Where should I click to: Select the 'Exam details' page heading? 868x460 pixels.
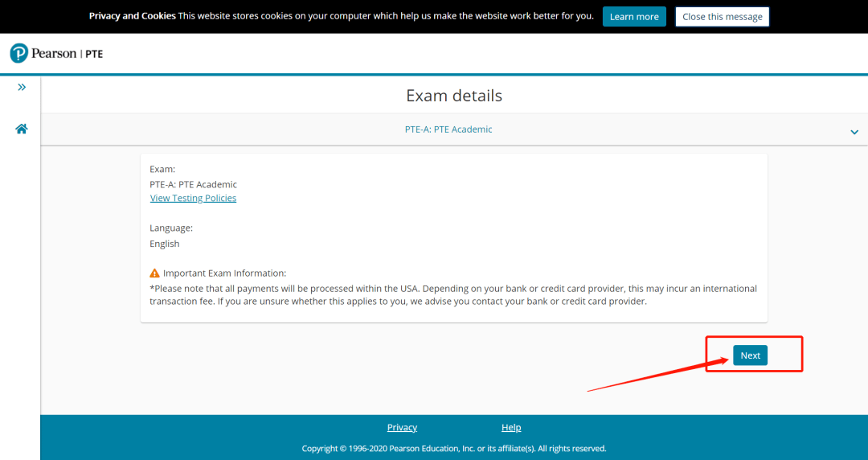(454, 96)
